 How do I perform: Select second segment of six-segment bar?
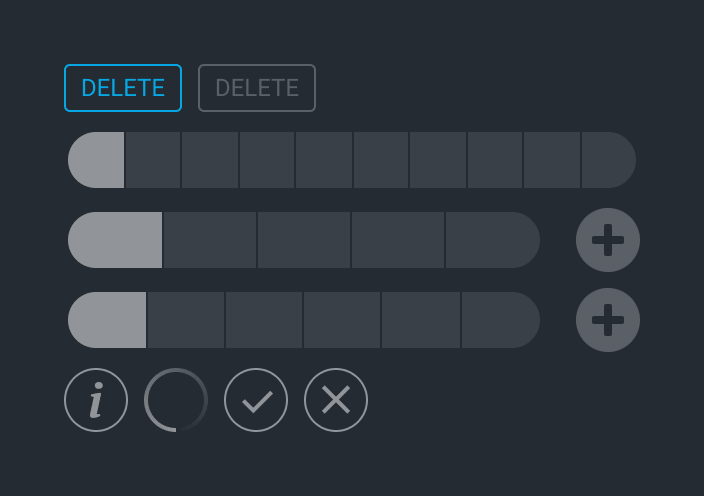(x=186, y=320)
